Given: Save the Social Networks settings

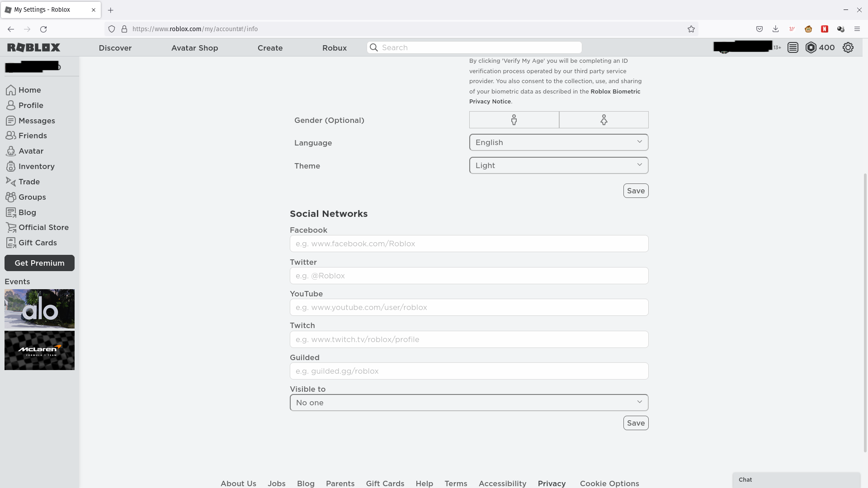Looking at the screenshot, I should pyautogui.click(x=636, y=423).
